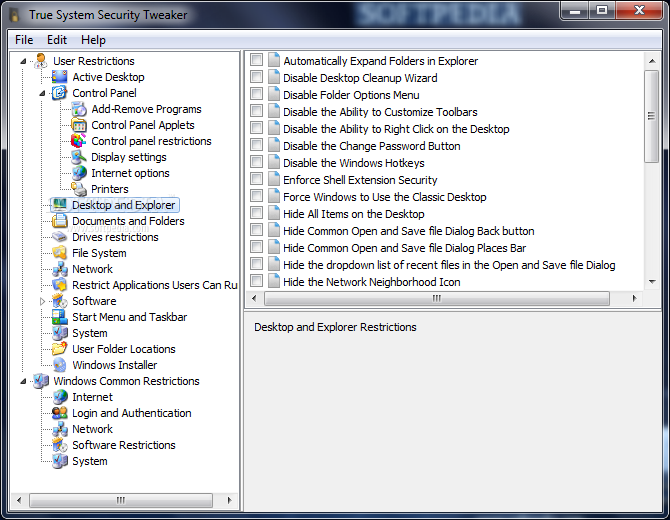Check Hide All Items on the Desktop
This screenshot has width=670, height=520.
click(x=256, y=213)
